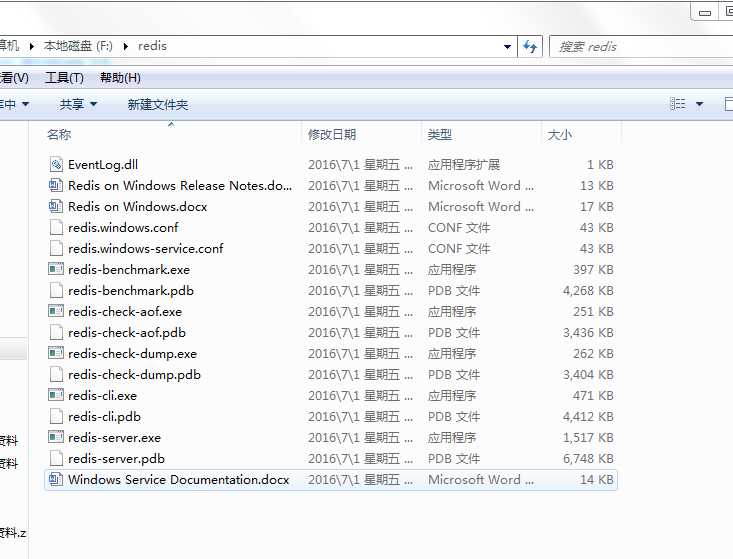The width and height of the screenshot is (733, 559).
Task: Click 应用程序扩展 type of EventLog.dll
Action: point(464,164)
